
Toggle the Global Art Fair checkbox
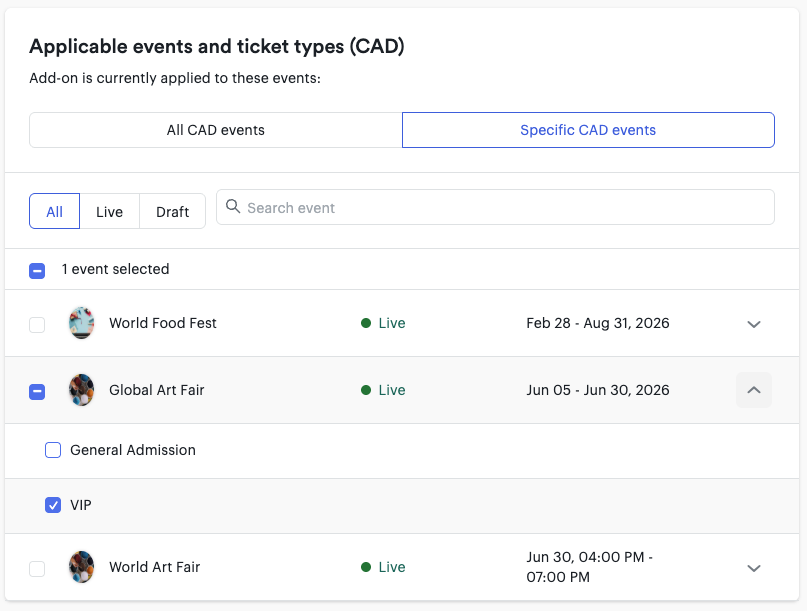tap(37, 392)
